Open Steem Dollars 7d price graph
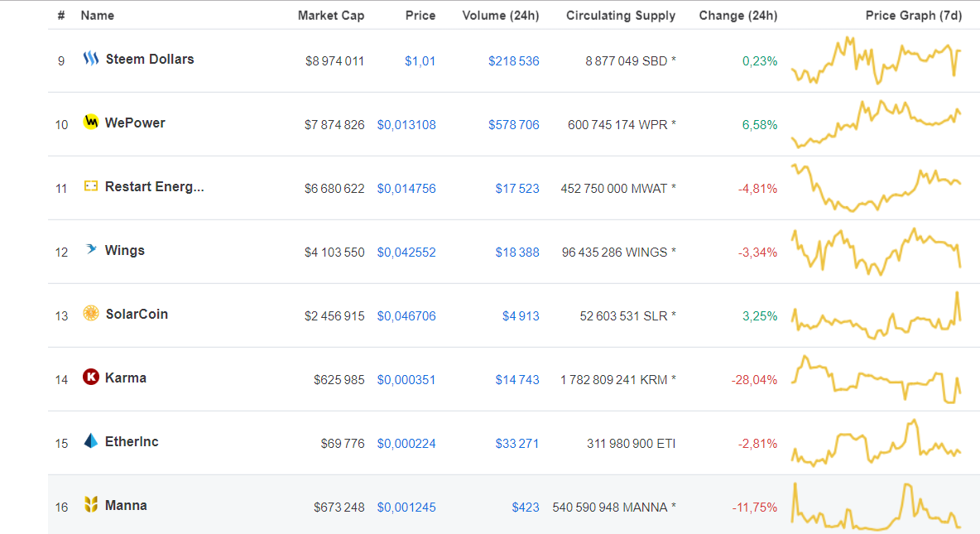Viewport: 980px width, 534px height. [x=877, y=60]
